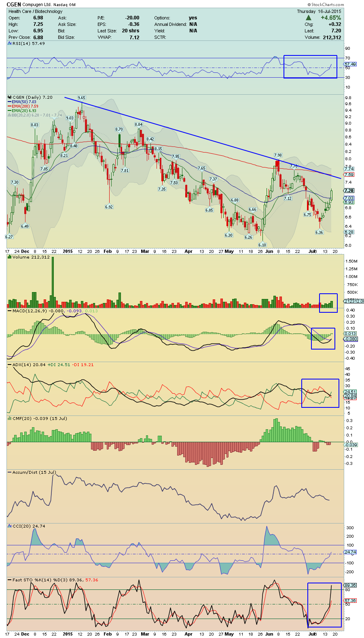Click the 'Nasdaq GM' exchange label
The width and height of the screenshot is (364, 638).
coord(64,5)
